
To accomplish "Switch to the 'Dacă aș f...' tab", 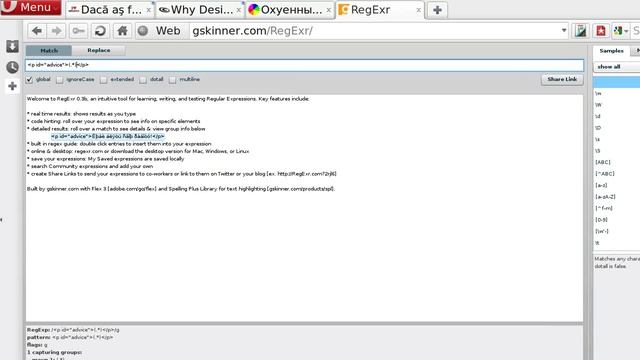I will 110,10.
